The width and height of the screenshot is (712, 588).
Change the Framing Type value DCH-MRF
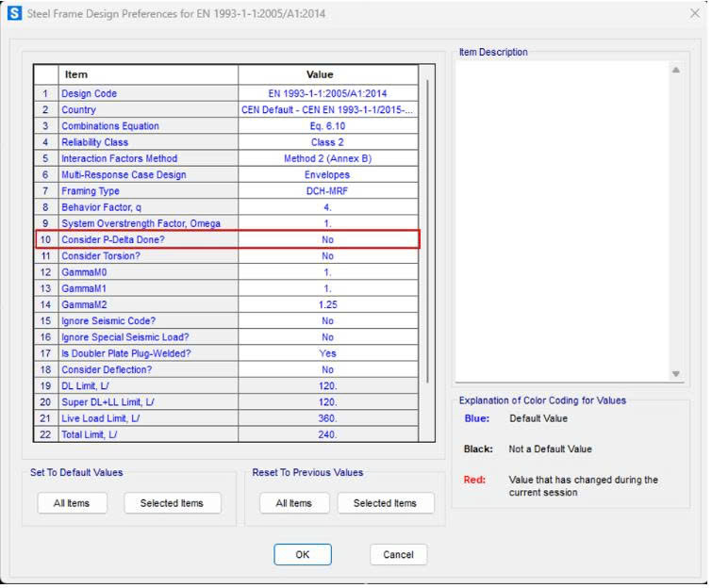pos(327,191)
